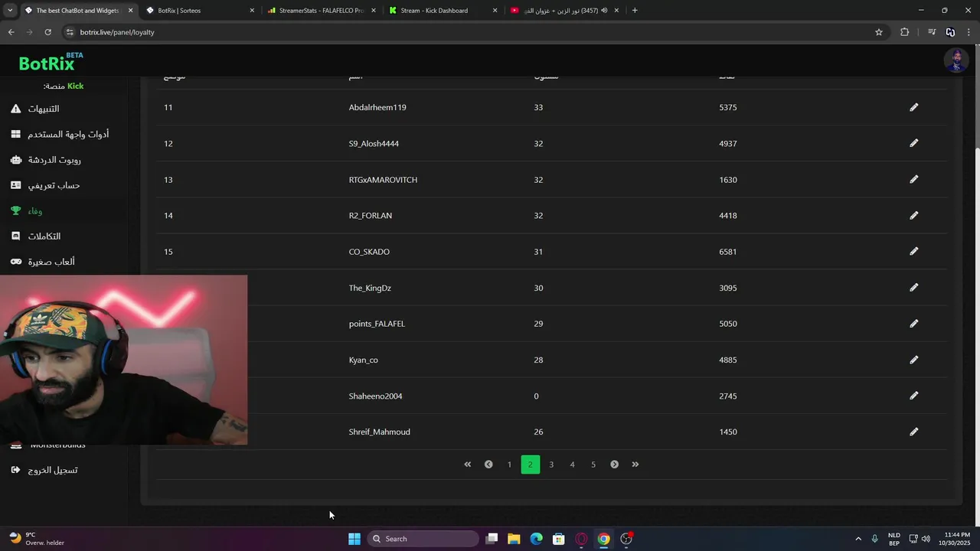Open File Explorer from the taskbar

514,539
